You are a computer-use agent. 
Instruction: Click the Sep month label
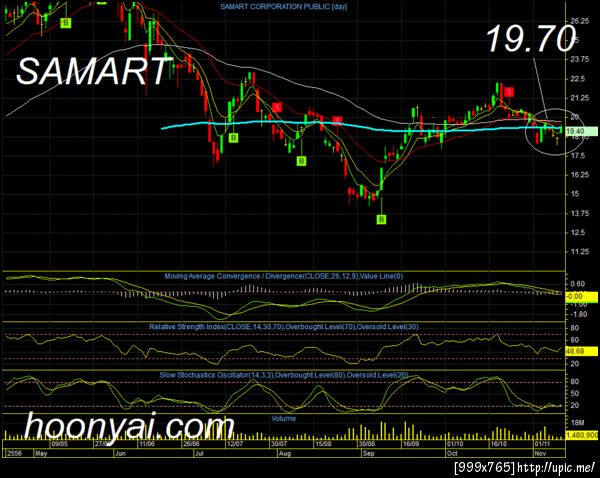368,453
